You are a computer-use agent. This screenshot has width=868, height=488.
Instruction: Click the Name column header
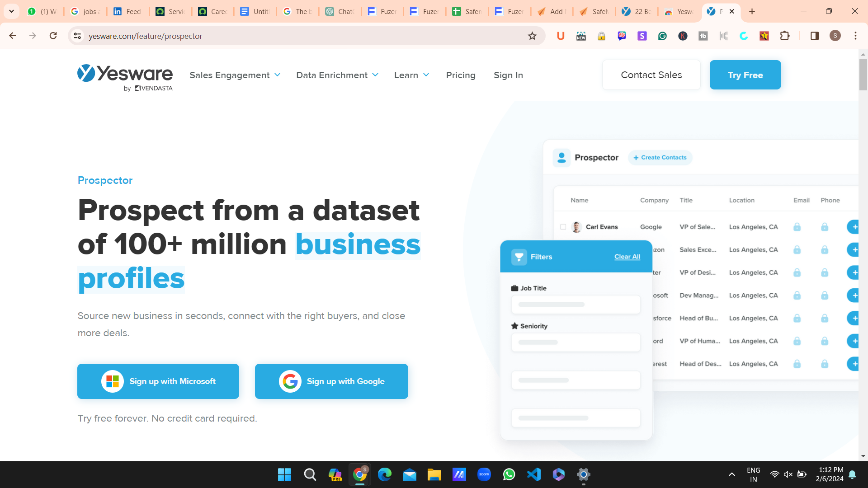[x=579, y=200]
